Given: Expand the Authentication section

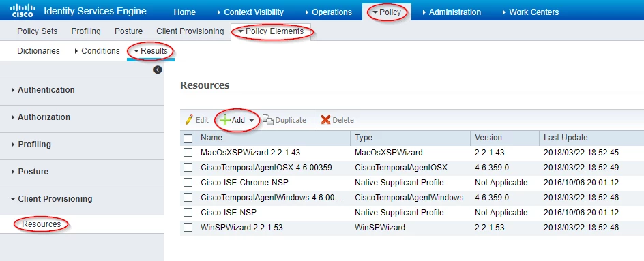Looking at the screenshot, I should tap(43, 89).
